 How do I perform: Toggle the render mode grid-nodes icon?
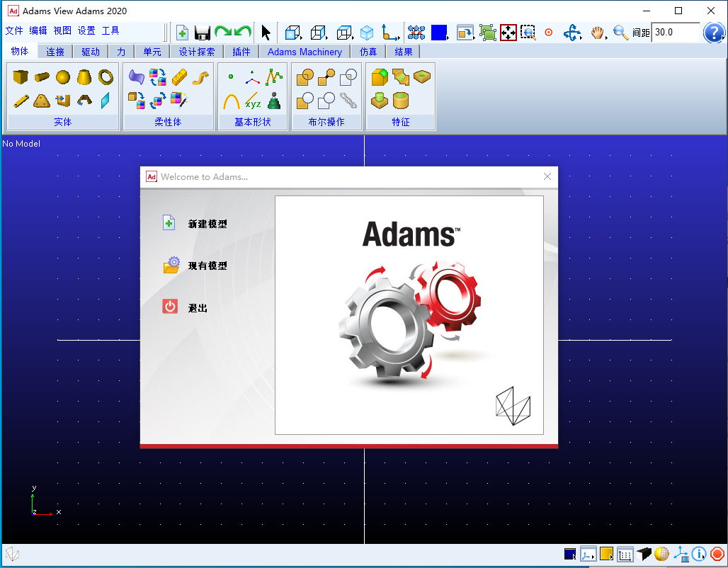click(x=416, y=33)
